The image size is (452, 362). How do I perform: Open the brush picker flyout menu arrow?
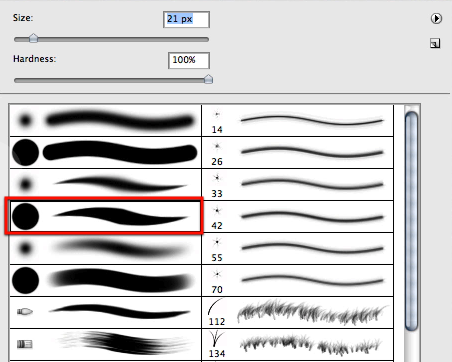click(x=436, y=18)
